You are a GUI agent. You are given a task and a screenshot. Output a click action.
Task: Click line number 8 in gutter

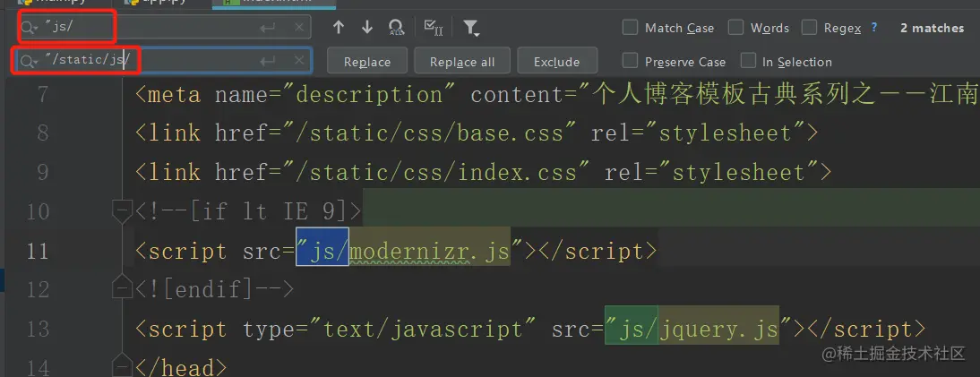[x=42, y=133]
